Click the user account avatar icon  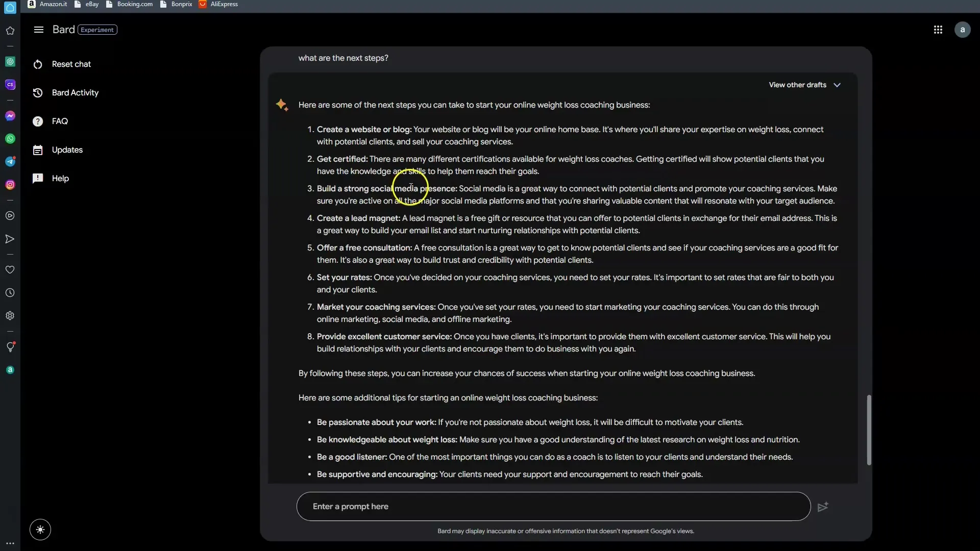pos(963,30)
